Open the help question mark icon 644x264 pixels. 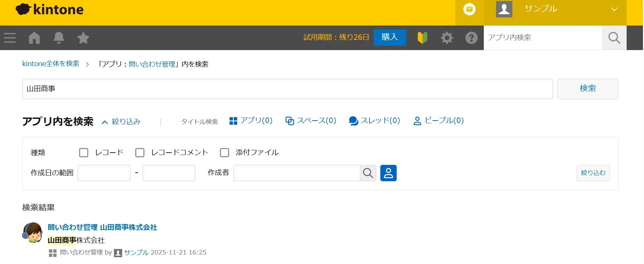[x=471, y=38]
